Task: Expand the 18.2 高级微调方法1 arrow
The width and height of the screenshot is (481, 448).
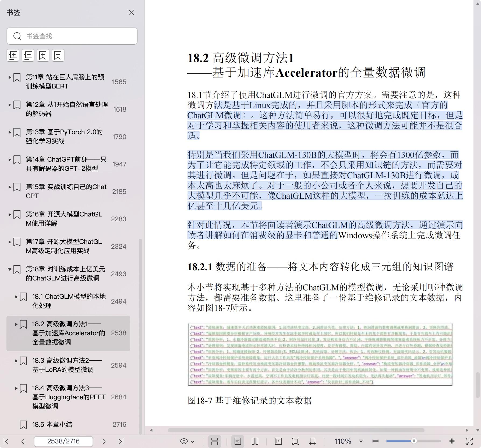Action: [x=16, y=324]
